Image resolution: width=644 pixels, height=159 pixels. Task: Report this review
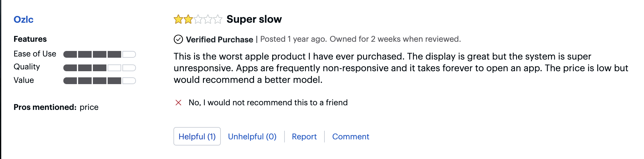[304, 136]
